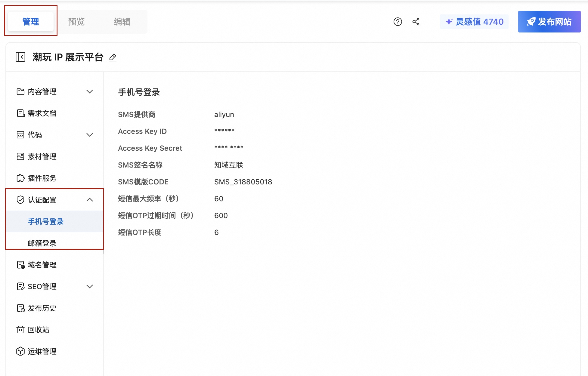The image size is (588, 376).
Task: Expand the 内容管理 section
Action: (89, 92)
